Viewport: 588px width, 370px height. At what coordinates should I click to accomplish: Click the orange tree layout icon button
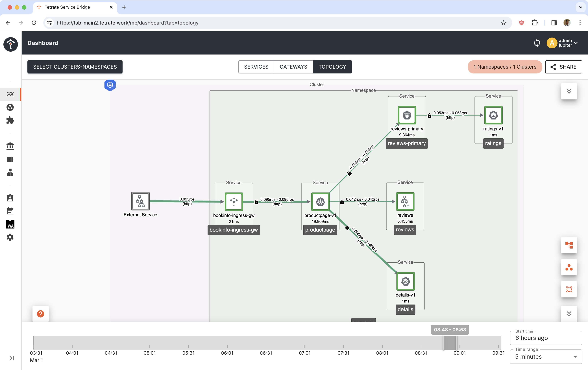coord(569,245)
